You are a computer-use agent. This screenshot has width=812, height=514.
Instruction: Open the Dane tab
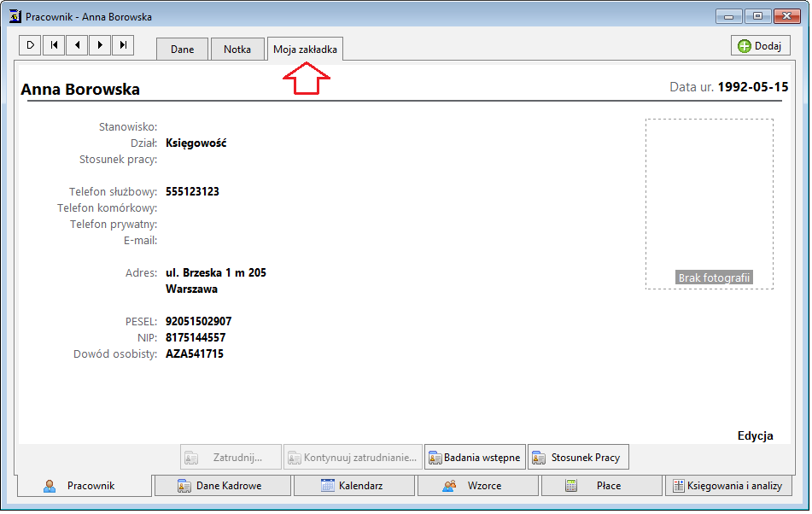[182, 50]
